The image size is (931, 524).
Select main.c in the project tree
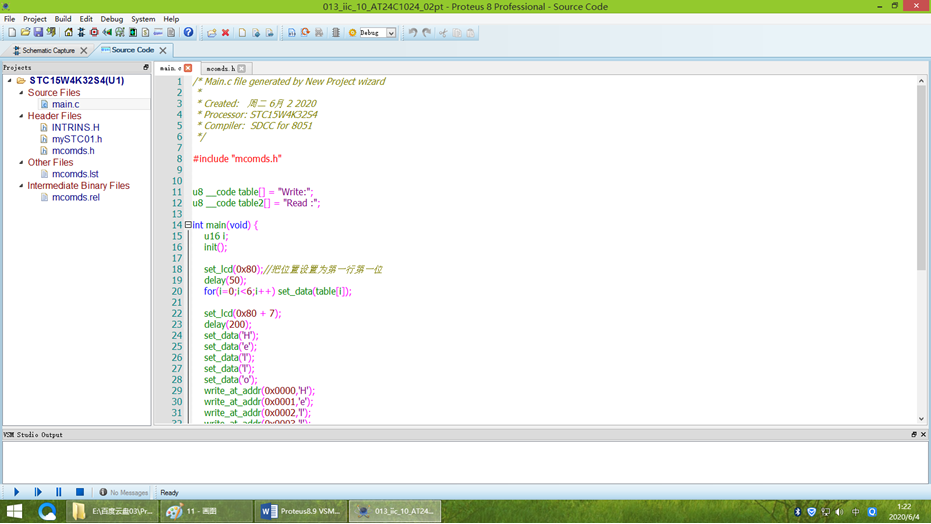[x=65, y=104]
